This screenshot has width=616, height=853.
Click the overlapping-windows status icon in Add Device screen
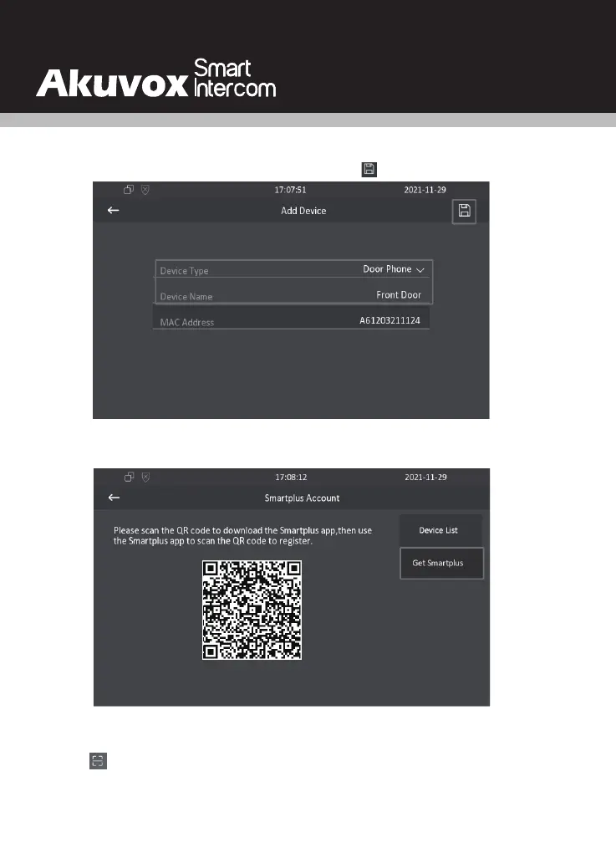point(129,189)
